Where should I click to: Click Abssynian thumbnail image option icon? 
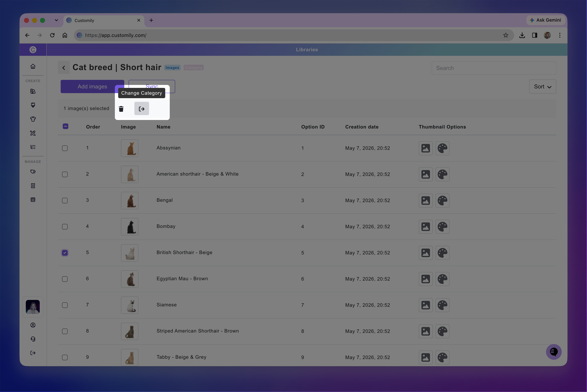coord(426,148)
